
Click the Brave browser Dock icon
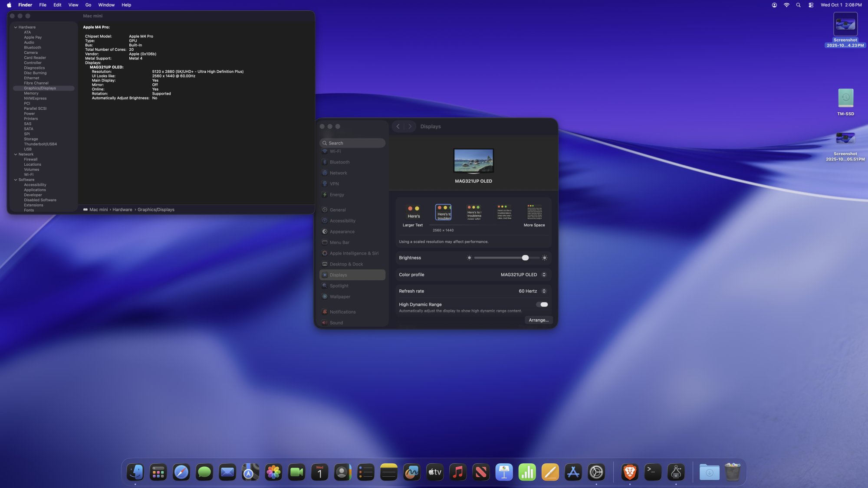point(630,472)
